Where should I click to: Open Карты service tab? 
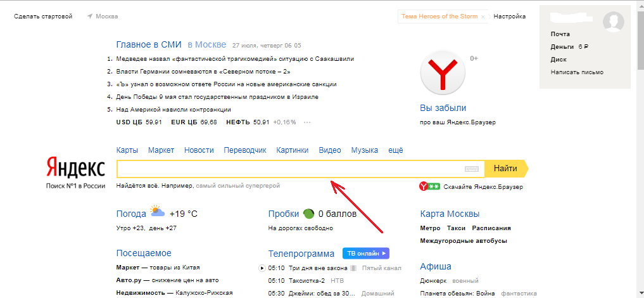tap(127, 150)
